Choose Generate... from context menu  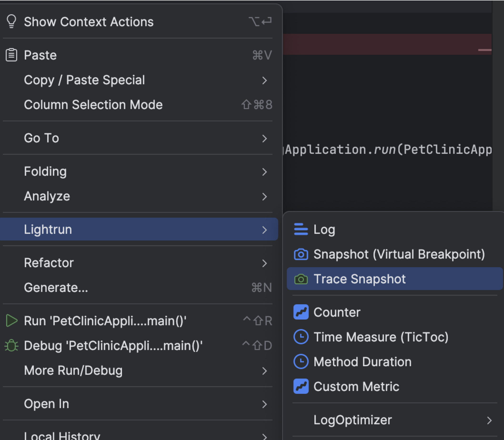[56, 288]
